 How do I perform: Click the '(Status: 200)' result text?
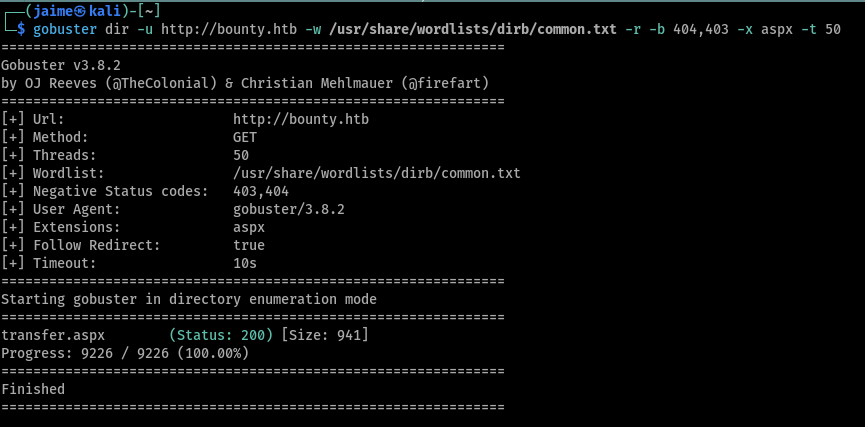point(221,335)
